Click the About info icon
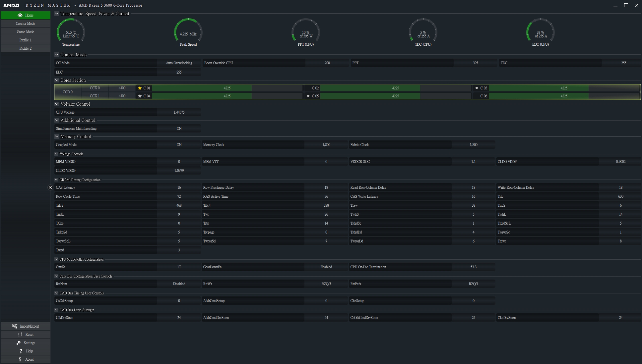Screen dimensions: 642x364 20,359
